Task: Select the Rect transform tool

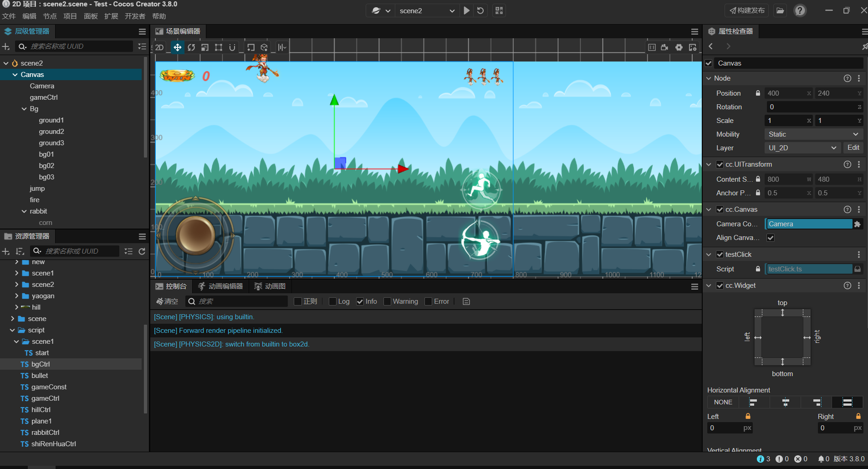Action: point(219,47)
